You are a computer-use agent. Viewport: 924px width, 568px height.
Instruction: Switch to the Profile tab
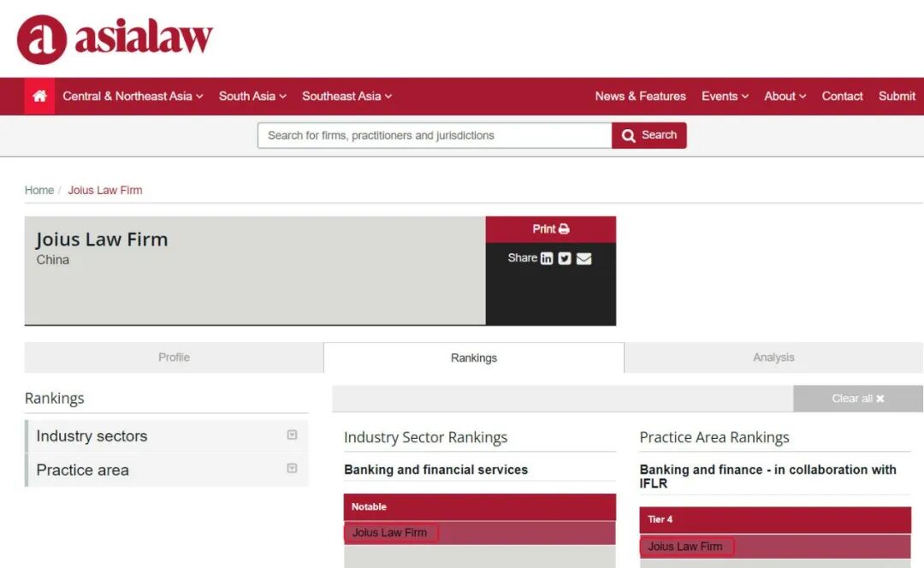174,358
